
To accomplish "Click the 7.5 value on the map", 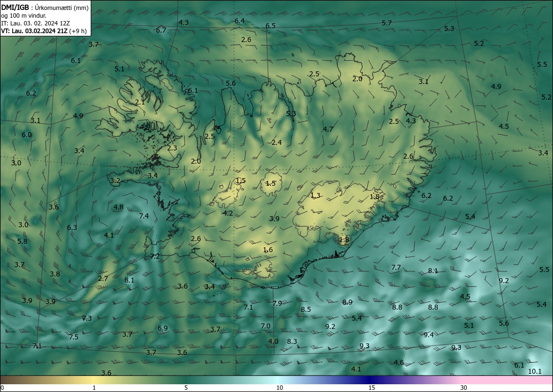I will pyautogui.click(x=74, y=337).
